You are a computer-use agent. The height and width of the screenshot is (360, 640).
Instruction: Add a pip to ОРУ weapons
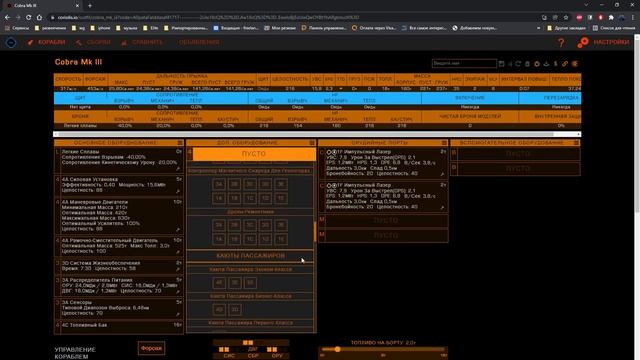click(277, 356)
